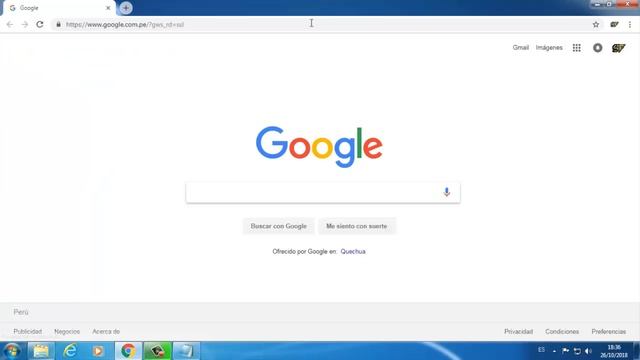Open the Google apps grid
640x360 pixels.
(x=576, y=48)
